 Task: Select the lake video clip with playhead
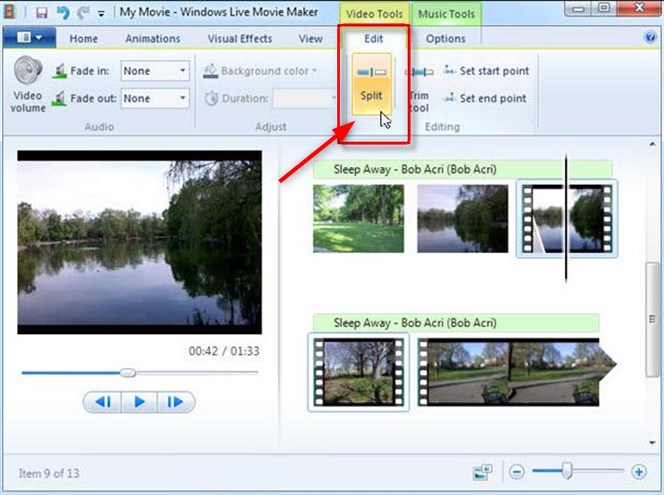[x=567, y=218]
